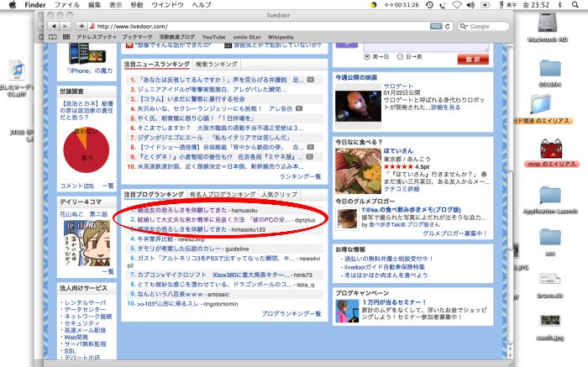Image resolution: width=588 pixels, height=367 pixels.
Task: Open the battery status icon
Action: (x=486, y=5)
